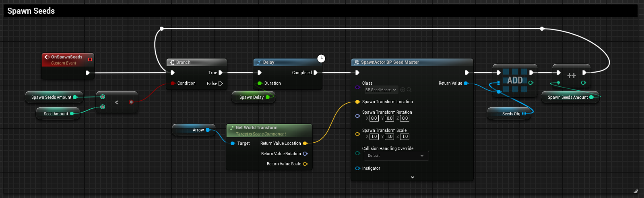Click the Branch False execution pin
644x198 pixels.
[220, 83]
